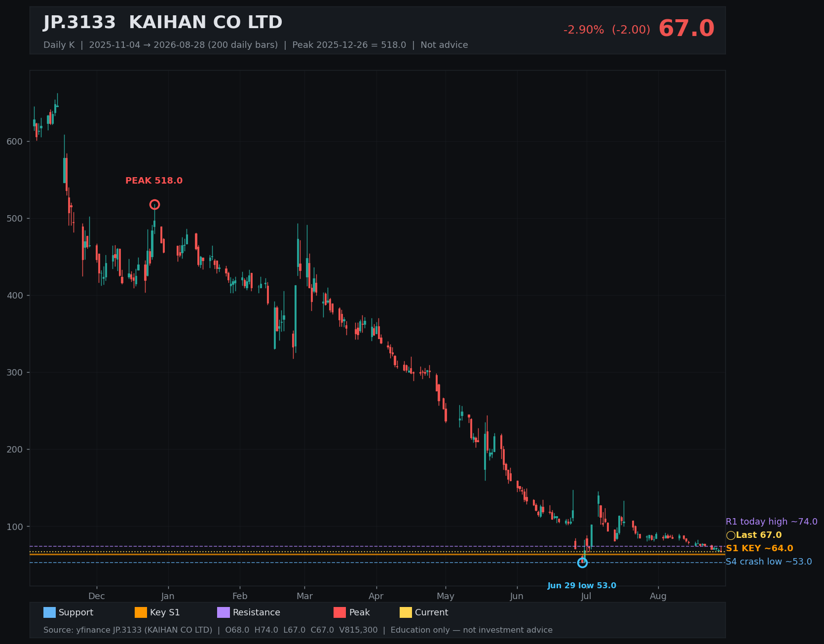Viewport: 824px width, 644px height.
Task: Click the 'Jun 29 low 53.0' annotation
Action: pos(582,586)
